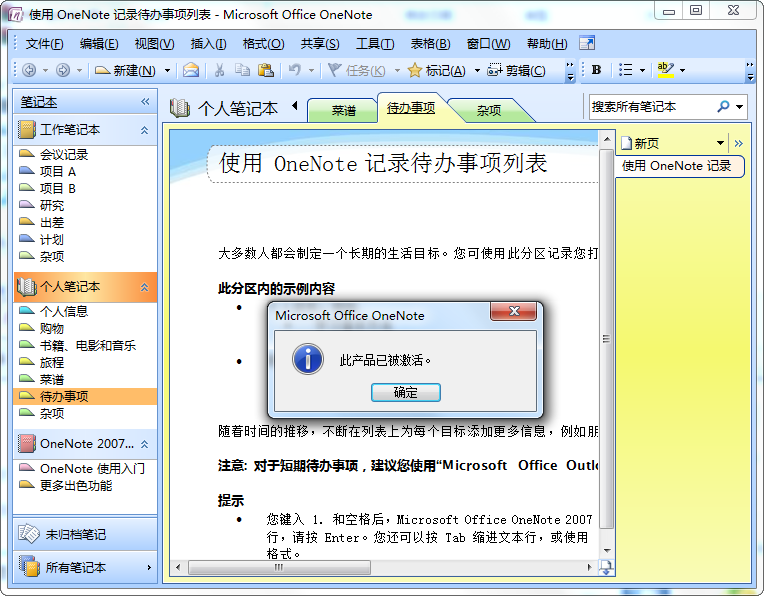Open the search scope dropdown arrow
This screenshot has width=764, height=596.
tap(740, 106)
